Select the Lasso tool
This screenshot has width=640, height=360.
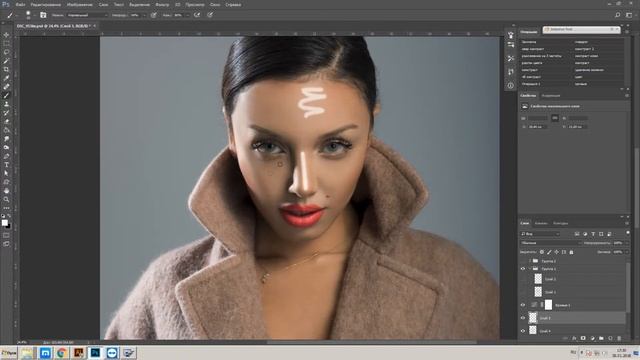coord(6,52)
